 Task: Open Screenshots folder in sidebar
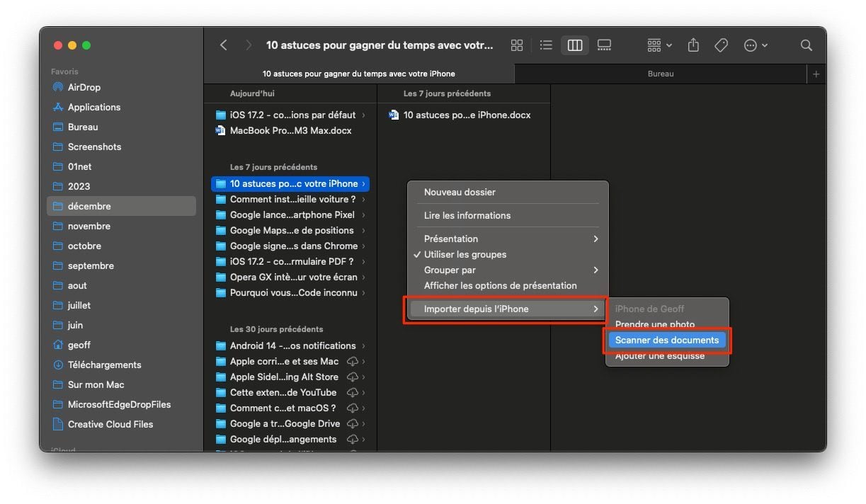point(121,147)
